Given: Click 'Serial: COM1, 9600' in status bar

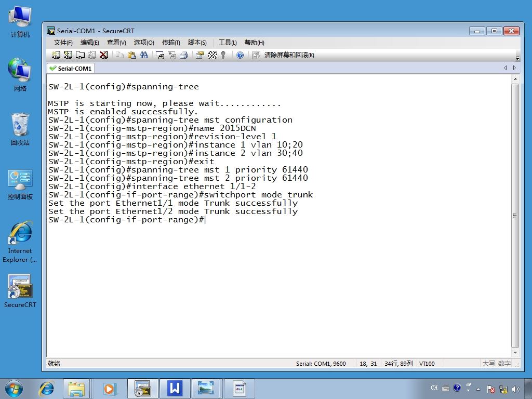Looking at the screenshot, I should [x=321, y=364].
